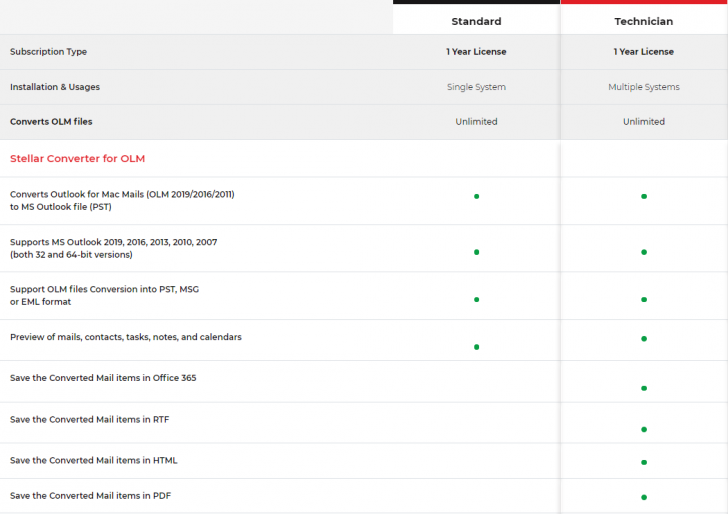
Task: Click Technician's dot for RTF saving
Action: coord(644,429)
